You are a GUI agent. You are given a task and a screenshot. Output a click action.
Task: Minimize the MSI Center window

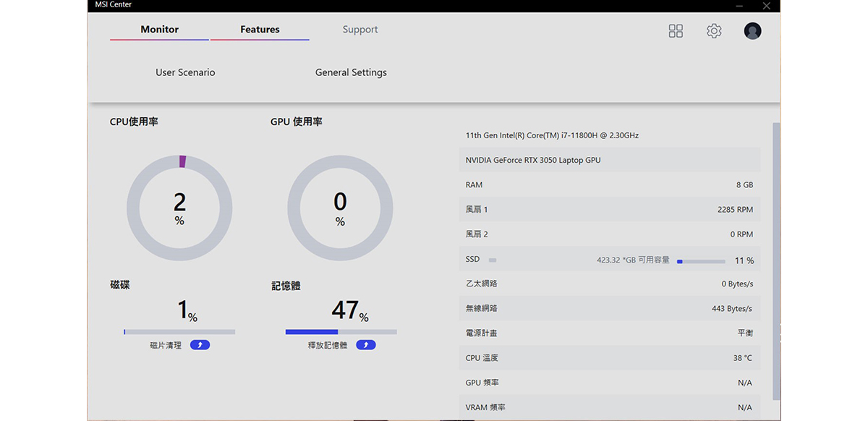click(739, 5)
